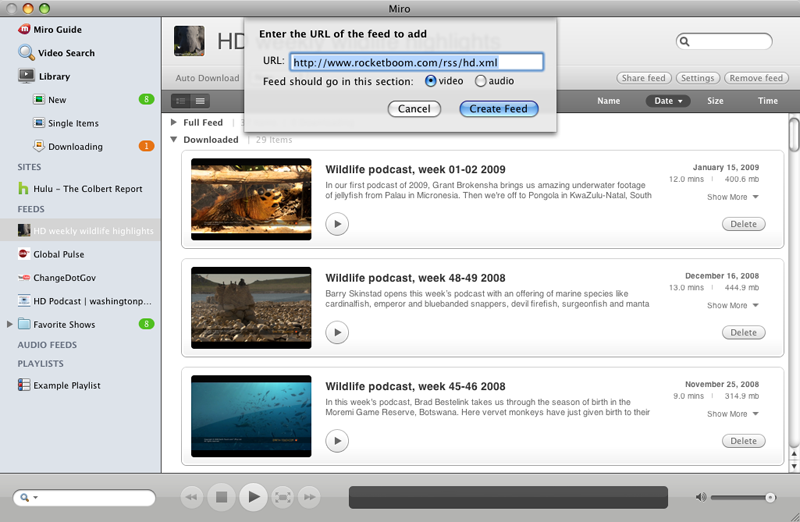The height and width of the screenshot is (522, 800).
Task: Click the Library icon in the sidebar
Action: 25,76
